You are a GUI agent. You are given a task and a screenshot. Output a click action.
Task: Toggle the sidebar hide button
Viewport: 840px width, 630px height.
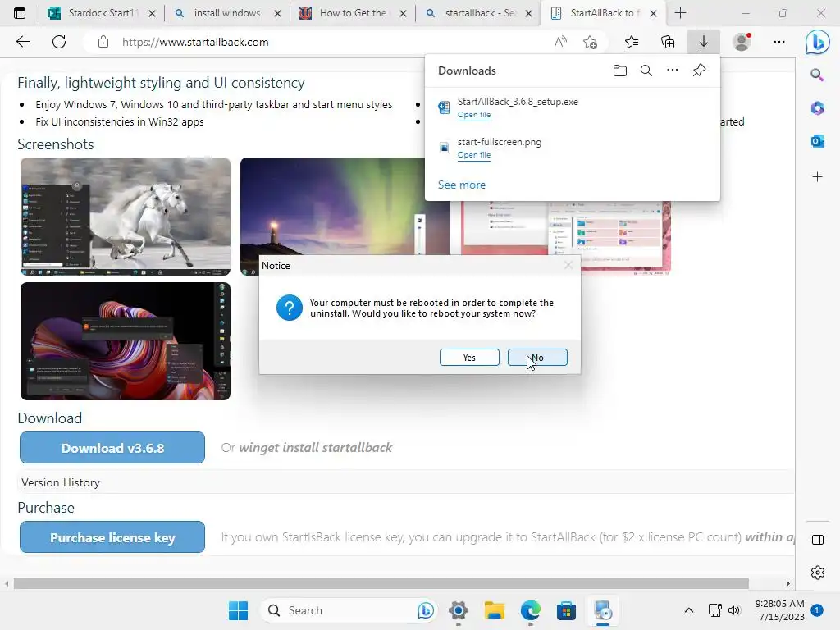[818, 540]
